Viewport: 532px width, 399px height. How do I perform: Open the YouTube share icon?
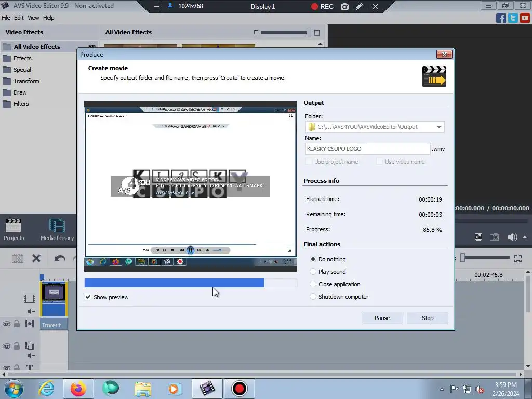click(x=525, y=18)
